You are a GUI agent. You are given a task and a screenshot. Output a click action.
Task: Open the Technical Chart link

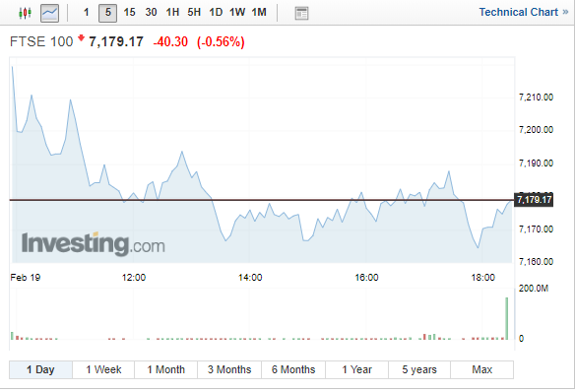point(523,12)
